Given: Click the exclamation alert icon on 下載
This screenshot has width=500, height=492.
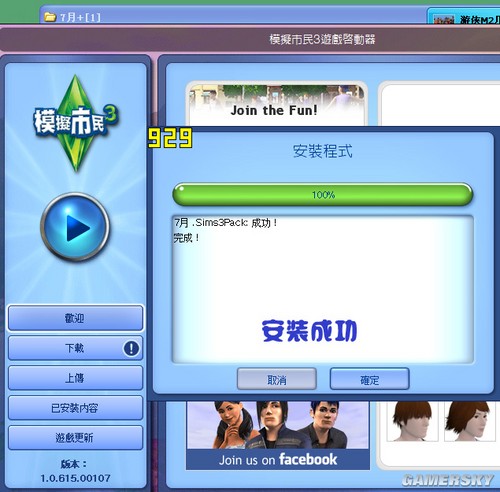Looking at the screenshot, I should 131,348.
